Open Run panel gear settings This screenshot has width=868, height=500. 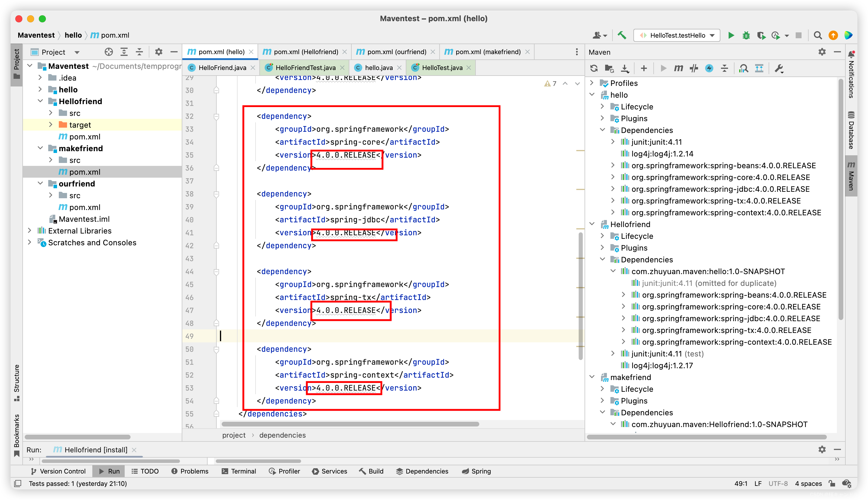pos(822,449)
